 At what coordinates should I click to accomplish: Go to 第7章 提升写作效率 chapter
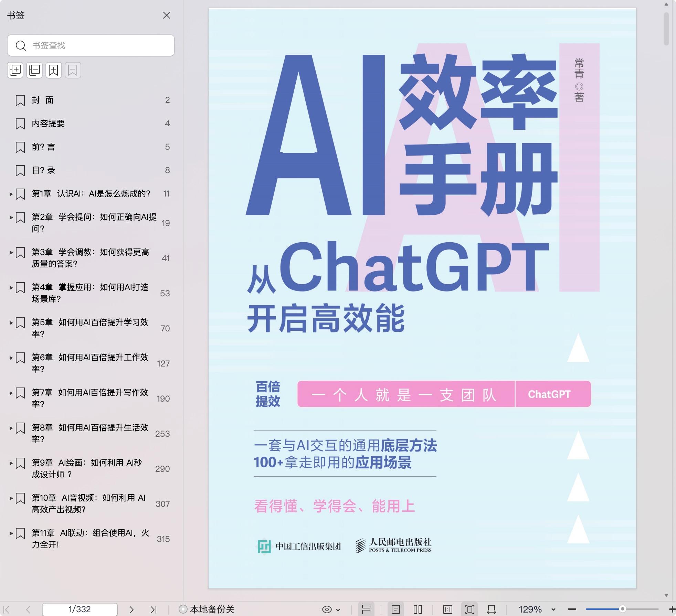pyautogui.click(x=90, y=398)
